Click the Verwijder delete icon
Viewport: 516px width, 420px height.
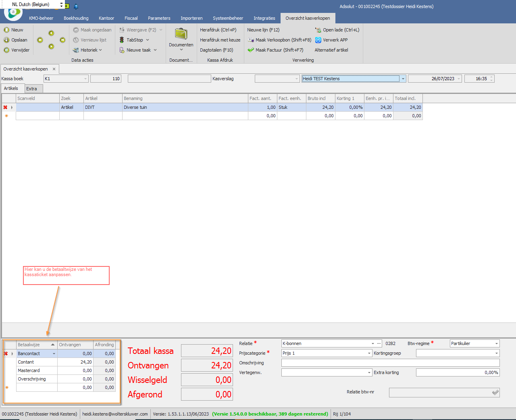point(6,50)
